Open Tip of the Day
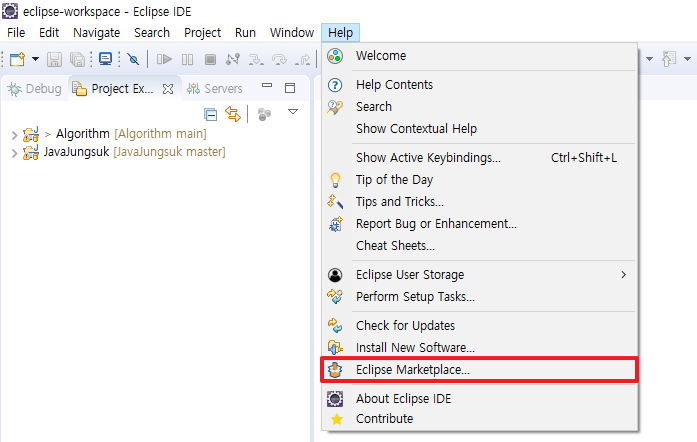This screenshot has height=442, width=697. coord(480,180)
